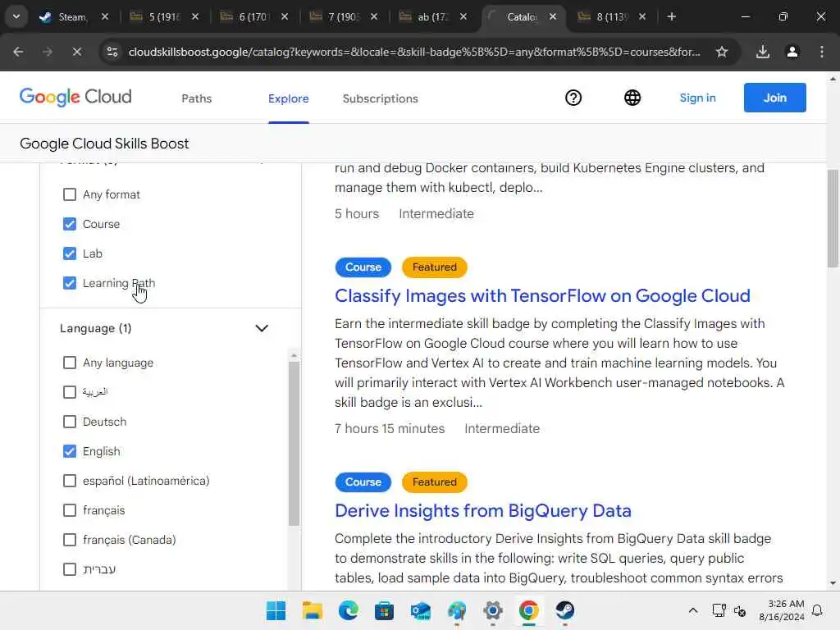Screen dimensions: 840x630
Task: Bookmark this page with the star icon
Action: click(722, 52)
